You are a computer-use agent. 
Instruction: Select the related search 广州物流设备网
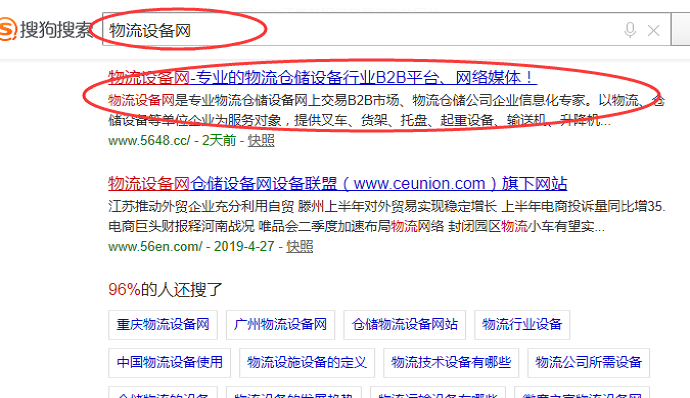tap(280, 325)
